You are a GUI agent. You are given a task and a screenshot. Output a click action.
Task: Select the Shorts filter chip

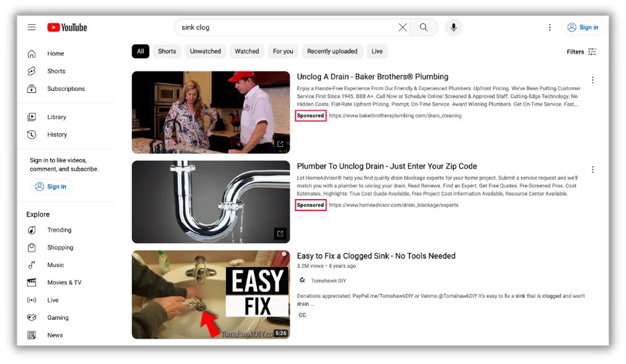point(167,51)
